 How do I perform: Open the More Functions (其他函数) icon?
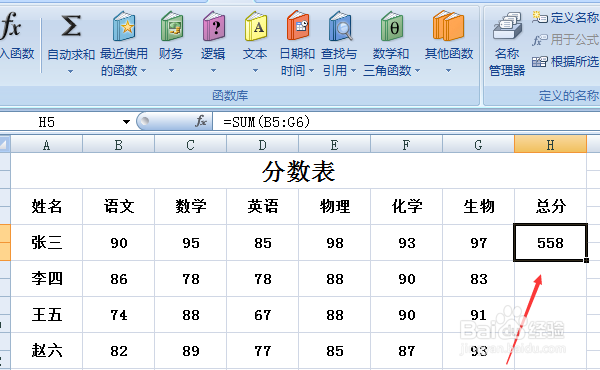(448, 26)
